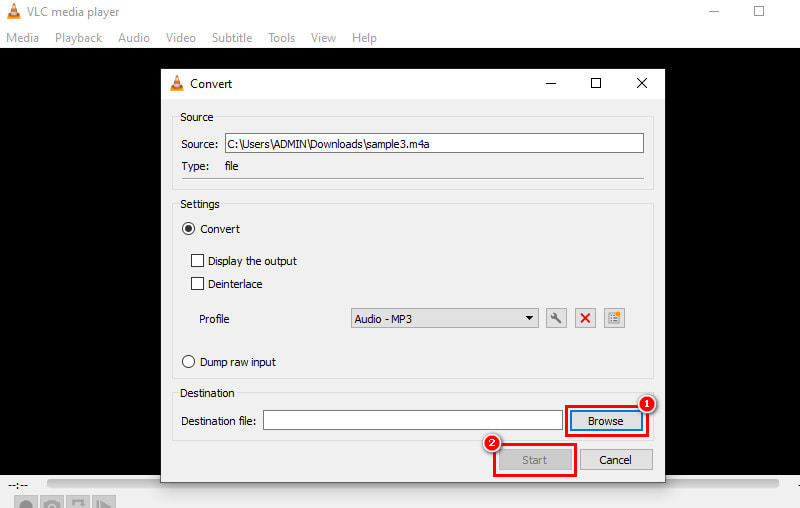Viewport: 800px width, 508px height.
Task: Edit the selected profile with the wrench icon
Action: 557,319
